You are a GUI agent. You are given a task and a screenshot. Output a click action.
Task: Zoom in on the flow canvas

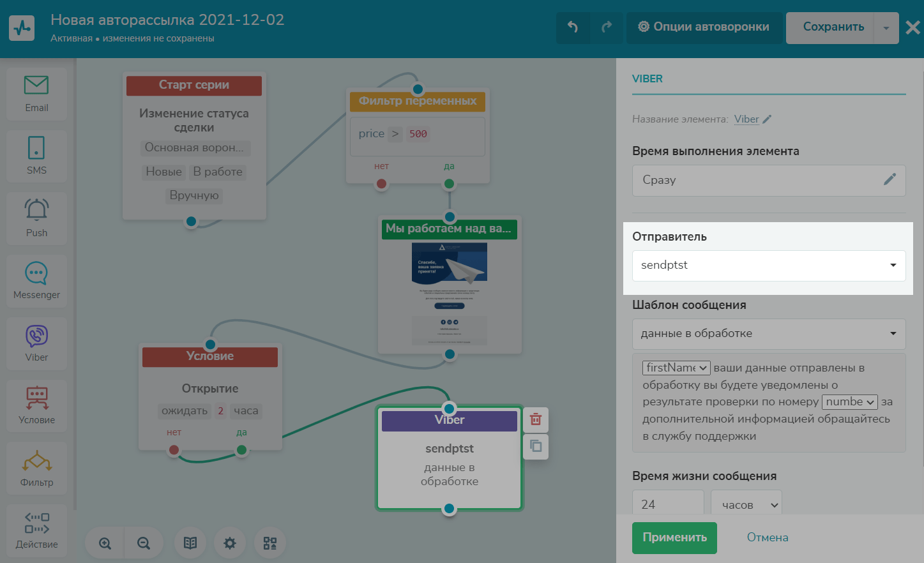105,543
